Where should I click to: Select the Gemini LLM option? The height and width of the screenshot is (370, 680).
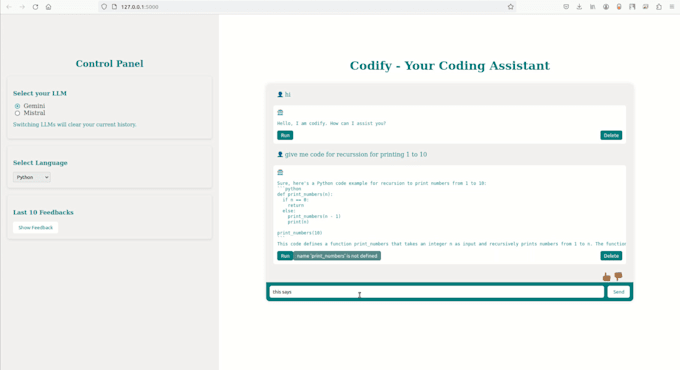tap(17, 106)
